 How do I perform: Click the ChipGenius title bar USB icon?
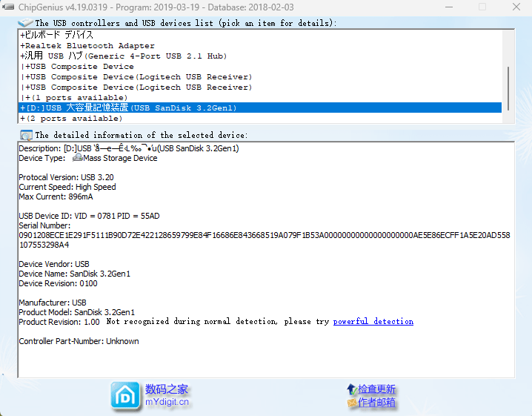8,7
